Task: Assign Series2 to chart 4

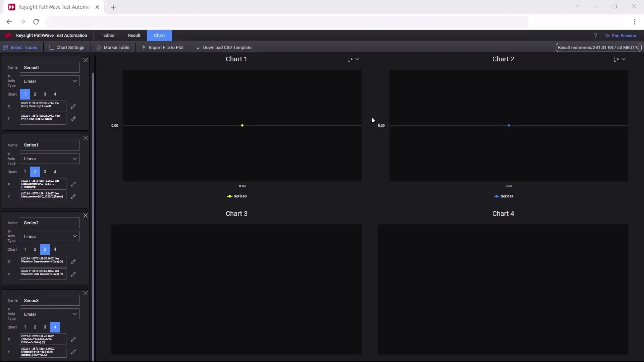Action: [x=55, y=249]
